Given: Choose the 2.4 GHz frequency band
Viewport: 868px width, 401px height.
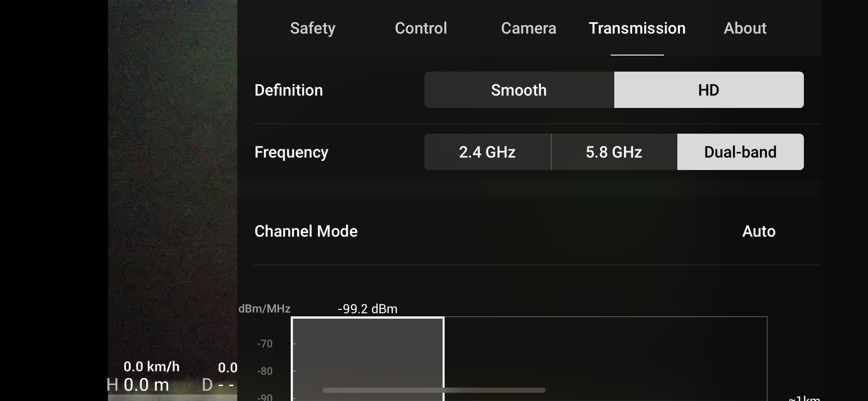Looking at the screenshot, I should tap(487, 152).
